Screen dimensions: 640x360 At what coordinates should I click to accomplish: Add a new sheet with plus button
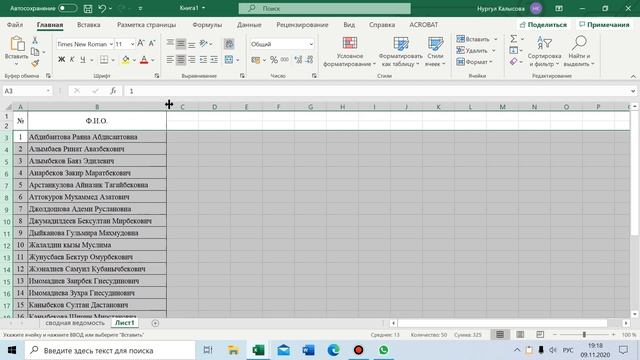coord(155,323)
